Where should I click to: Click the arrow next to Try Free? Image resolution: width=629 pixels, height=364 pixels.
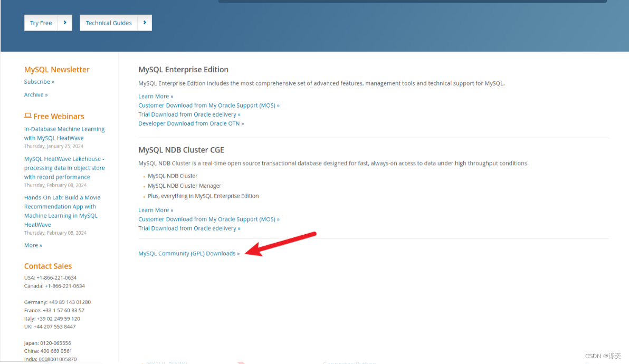click(x=65, y=23)
